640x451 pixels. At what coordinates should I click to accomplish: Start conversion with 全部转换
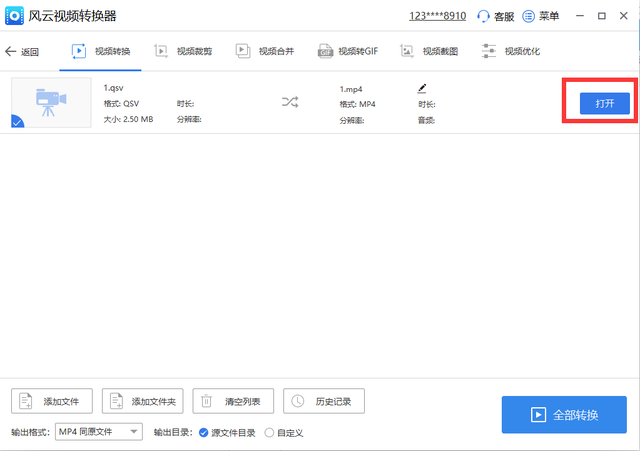pos(564,415)
